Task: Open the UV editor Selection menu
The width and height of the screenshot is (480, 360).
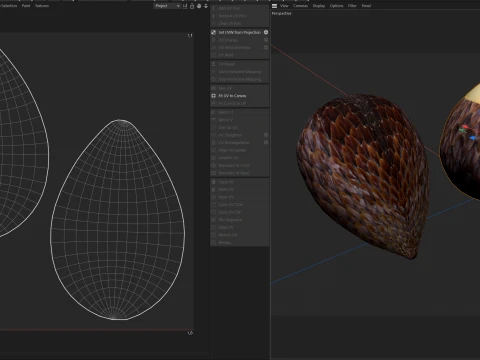Action: 8,6
